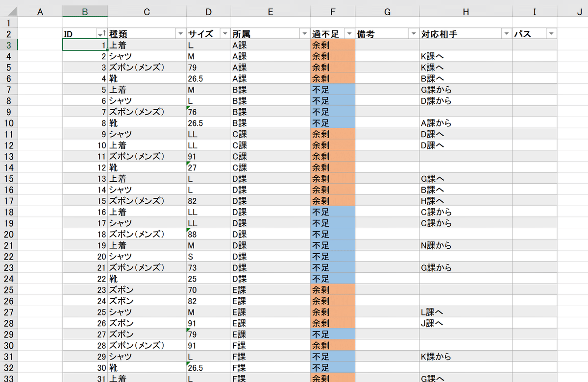The image size is (588, 382).
Task: Click the 余剰 cell in row 3
Action: [x=333, y=45]
